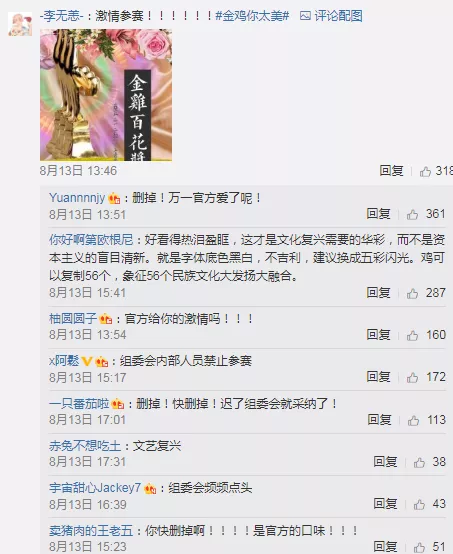Image resolution: width=453 pixels, height=554 pixels.
Task: Like x阿鬆's reply with 172 likes
Action: [412, 378]
